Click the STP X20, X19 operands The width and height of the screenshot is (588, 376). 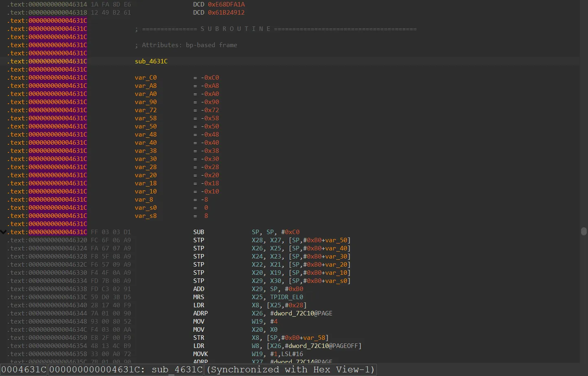click(301, 273)
